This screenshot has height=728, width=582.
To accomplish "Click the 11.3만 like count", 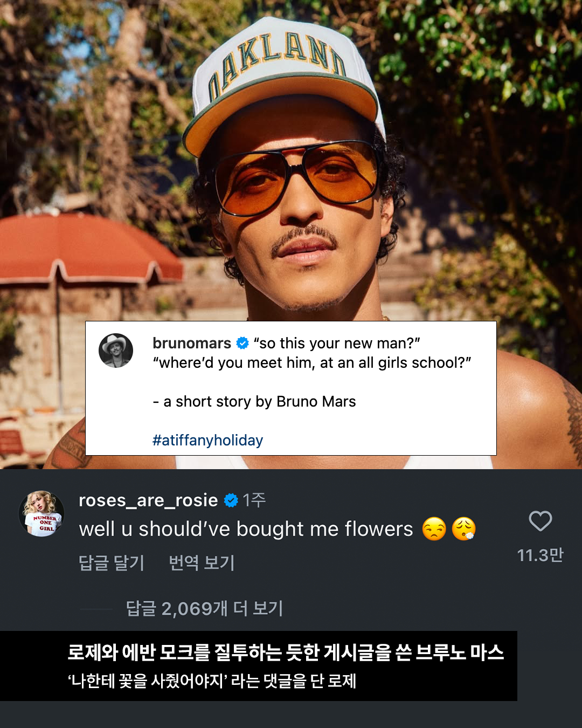I will [540, 555].
